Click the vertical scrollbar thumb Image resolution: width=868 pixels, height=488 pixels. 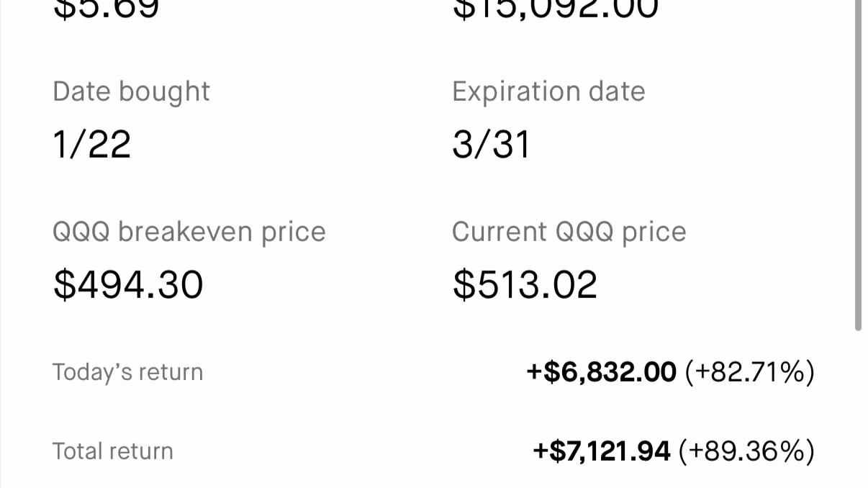(x=858, y=166)
